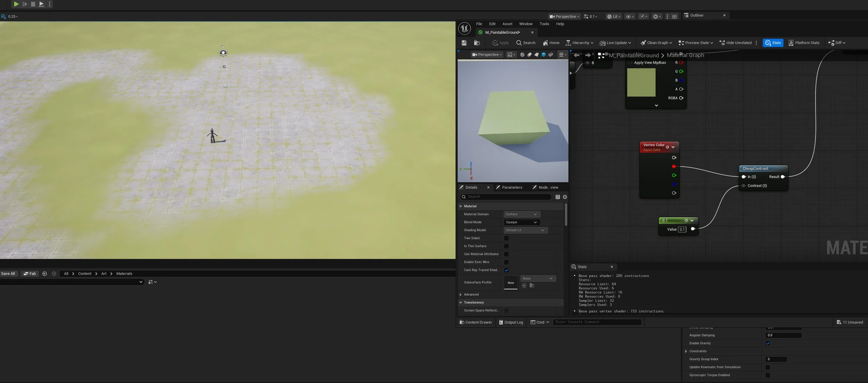Uncheck Cast Ray Traced Shadows checkbox
Viewport: 868px width, 383px height.
click(506, 270)
